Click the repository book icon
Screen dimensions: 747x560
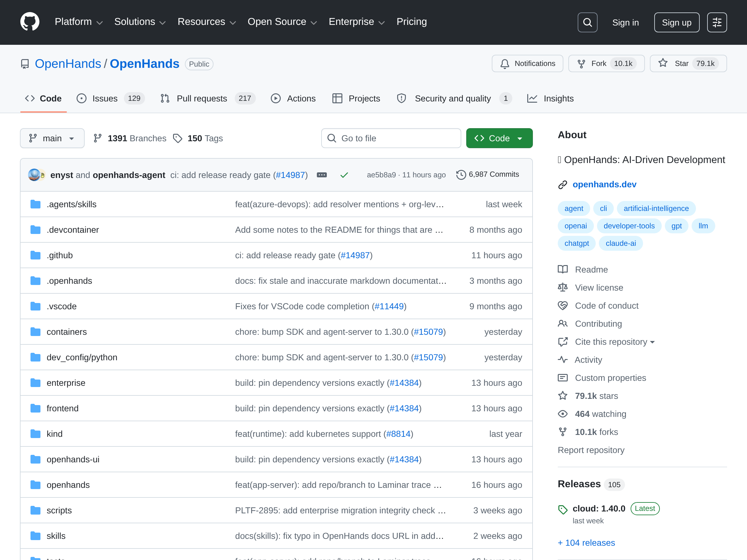click(x=25, y=64)
